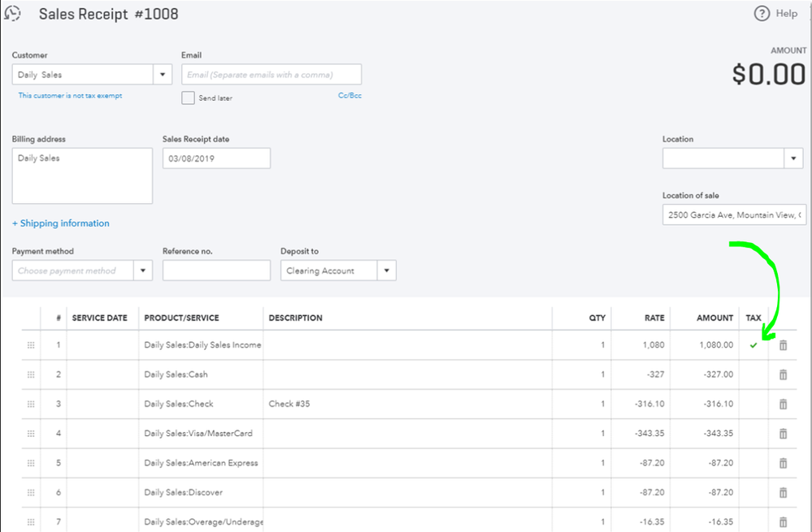Delete the Discover line
This screenshot has width=812, height=532.
(x=783, y=493)
